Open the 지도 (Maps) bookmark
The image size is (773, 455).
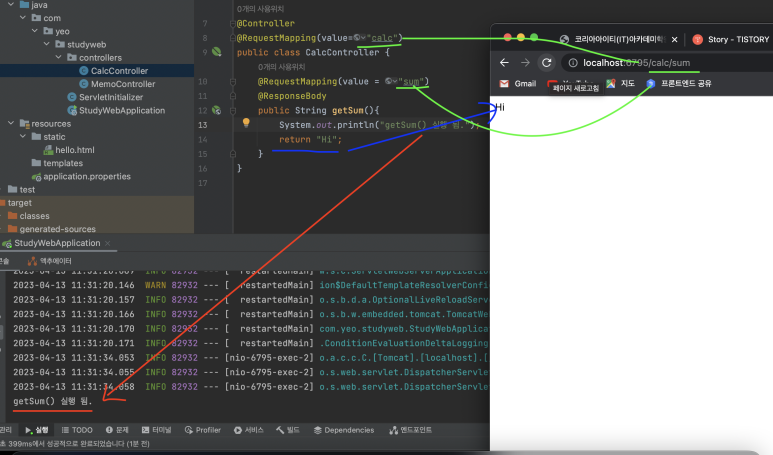(x=621, y=84)
